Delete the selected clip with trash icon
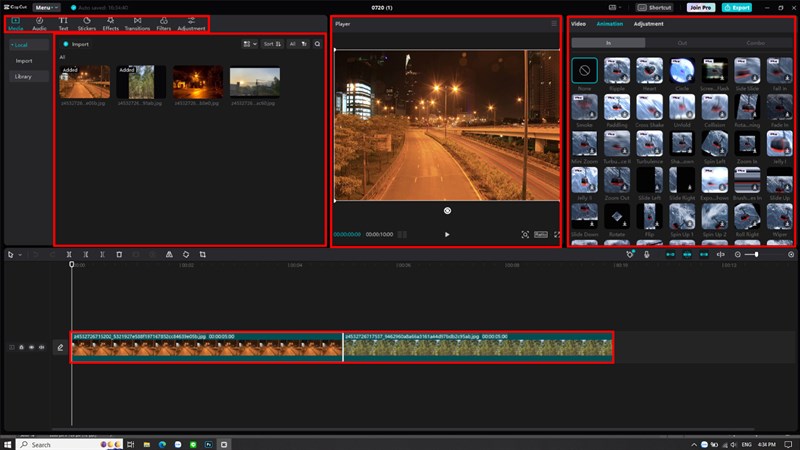Viewport: 800px width, 450px height. point(119,255)
